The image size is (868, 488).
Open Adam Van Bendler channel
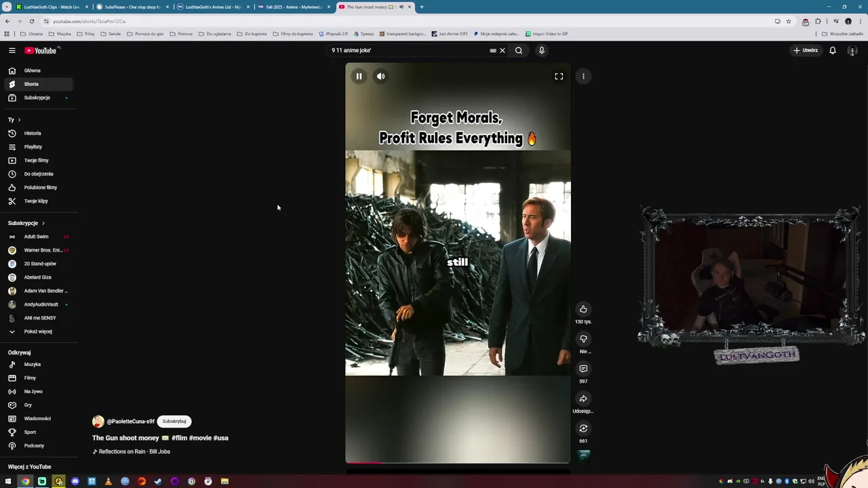39,291
